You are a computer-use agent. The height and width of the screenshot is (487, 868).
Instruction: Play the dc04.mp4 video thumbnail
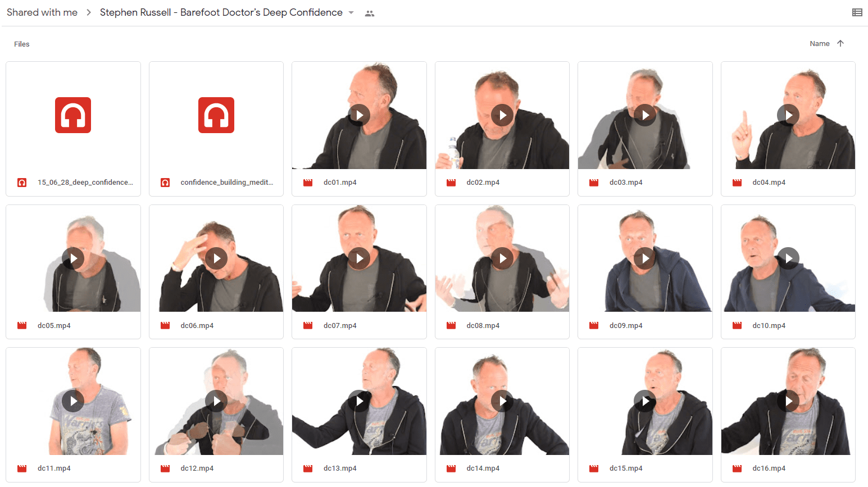pos(788,115)
